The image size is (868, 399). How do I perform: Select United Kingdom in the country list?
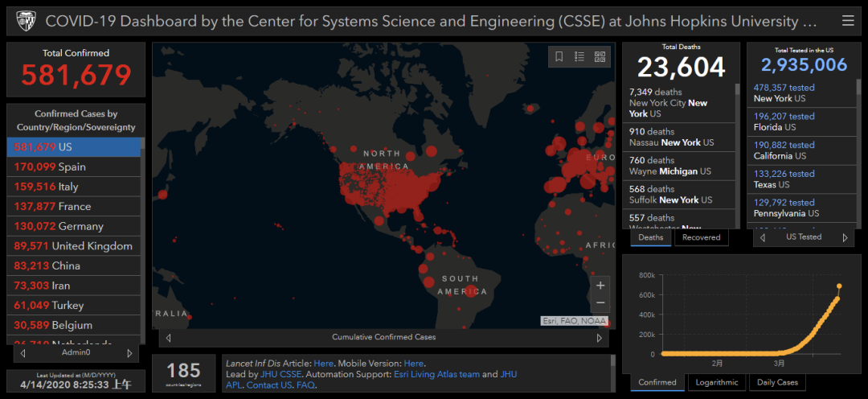point(74,246)
